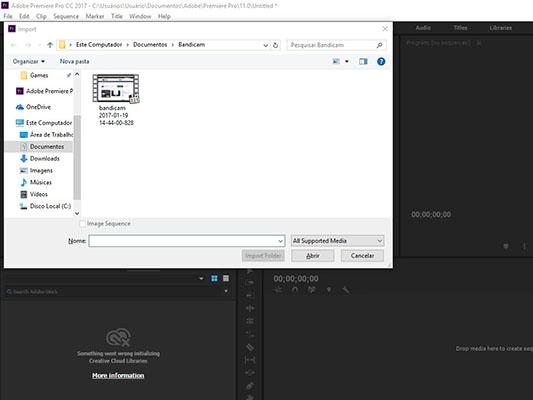
Task: Click Documentos in the address breadcrumb
Action: tap(150, 45)
